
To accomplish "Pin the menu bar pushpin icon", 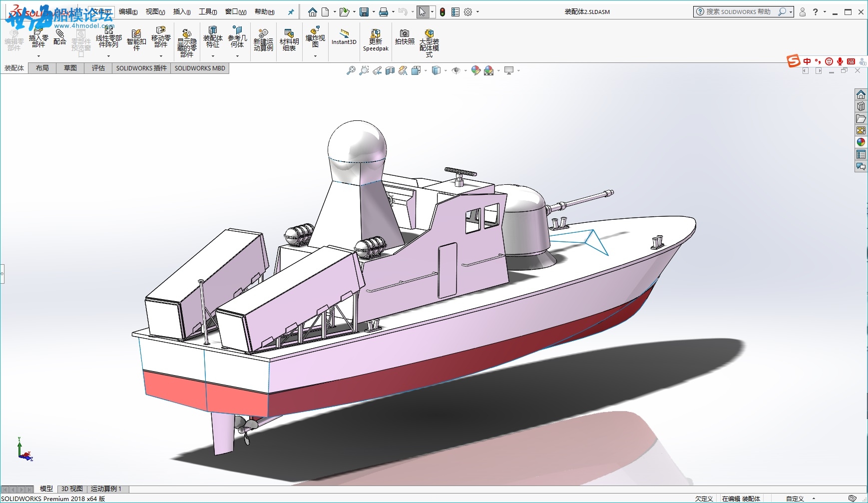I will coord(291,12).
